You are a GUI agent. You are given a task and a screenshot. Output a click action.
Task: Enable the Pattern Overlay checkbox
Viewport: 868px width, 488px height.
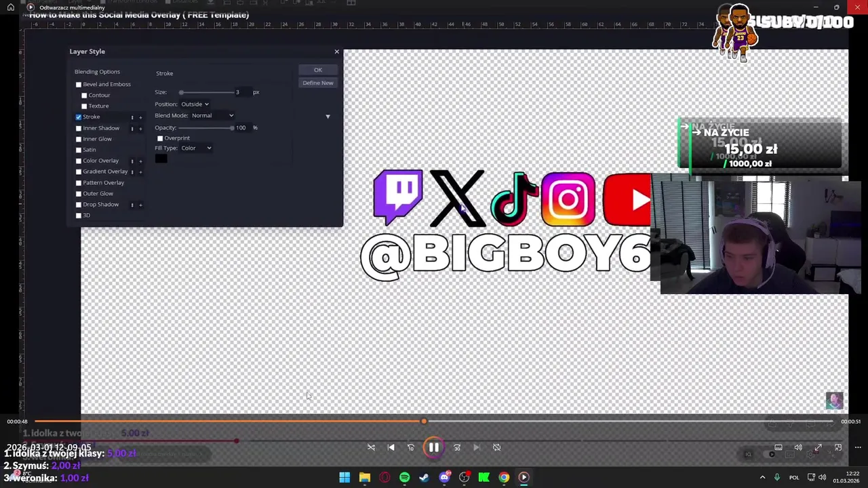pyautogui.click(x=79, y=182)
